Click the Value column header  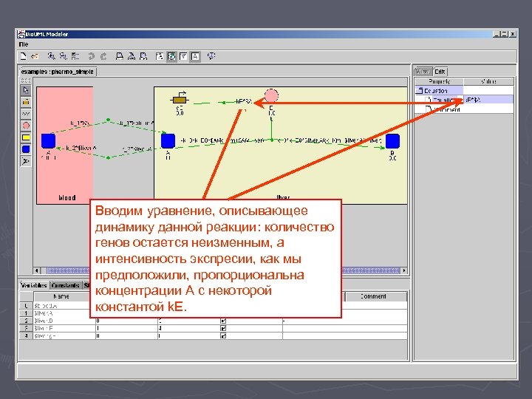[488, 81]
